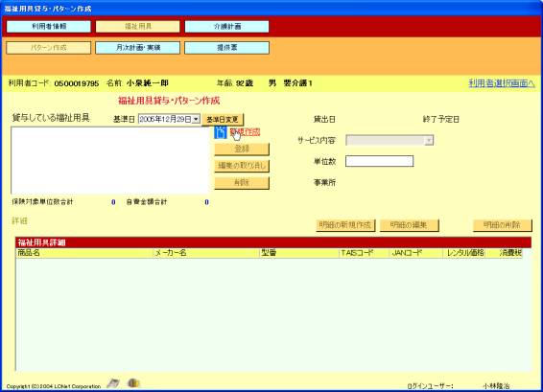Click the 基準日変更 button
Image resolution: width=543 pixels, height=392 pixels.
point(223,120)
